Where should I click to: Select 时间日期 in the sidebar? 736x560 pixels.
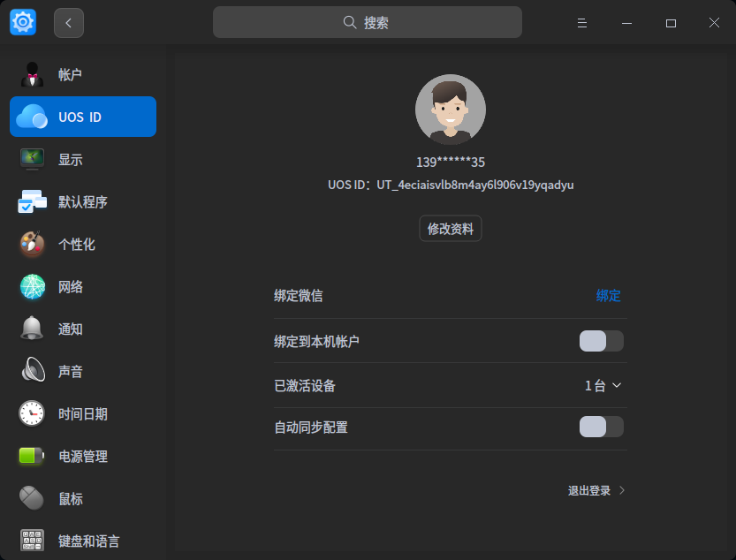[82, 414]
